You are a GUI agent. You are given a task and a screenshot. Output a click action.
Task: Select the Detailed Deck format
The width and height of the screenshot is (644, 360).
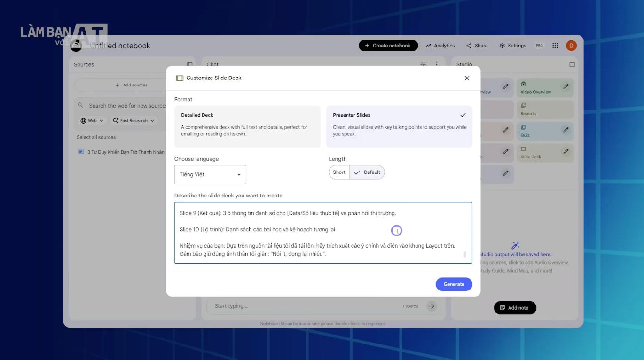pos(247,126)
